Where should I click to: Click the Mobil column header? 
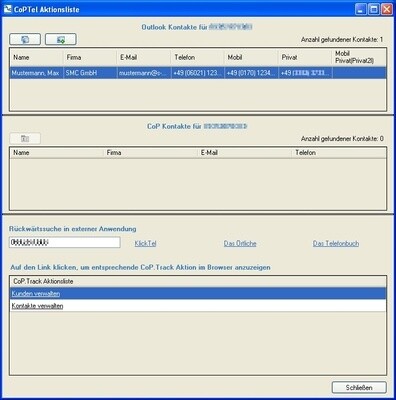251,57
